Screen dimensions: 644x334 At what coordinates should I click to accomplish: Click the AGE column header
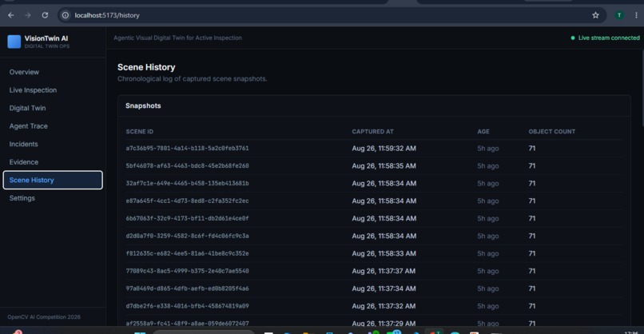[x=483, y=132]
